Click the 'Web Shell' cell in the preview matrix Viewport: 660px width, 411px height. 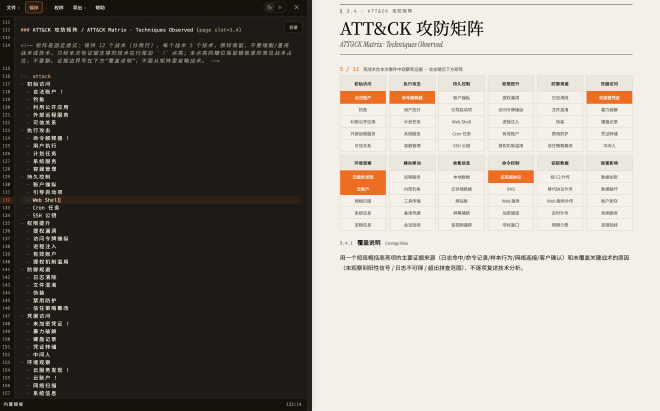(x=461, y=122)
